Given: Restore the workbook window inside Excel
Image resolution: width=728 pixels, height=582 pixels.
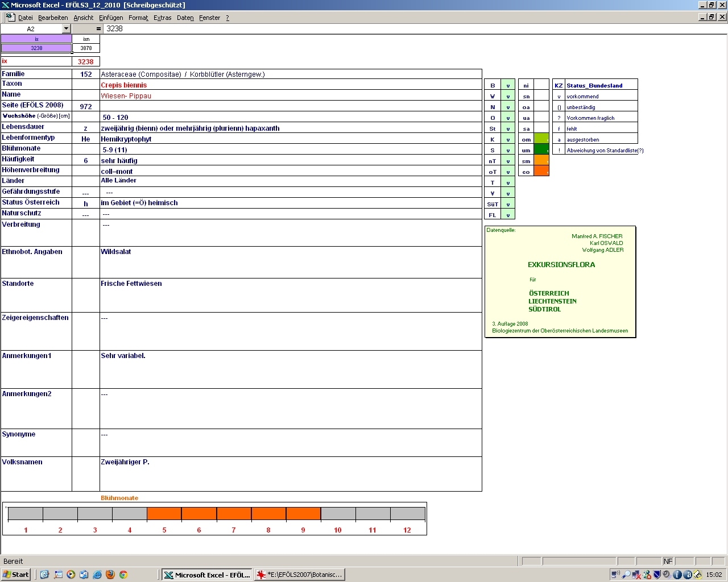Looking at the screenshot, I should (x=712, y=17).
